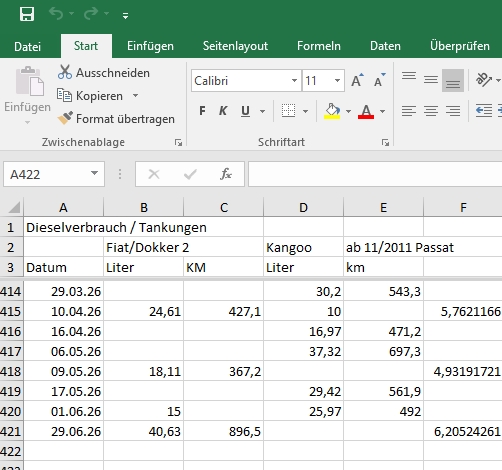This screenshot has width=502, height=470.
Task: Click the confirm checkmark formula bar icon
Action: pyautogui.click(x=190, y=174)
